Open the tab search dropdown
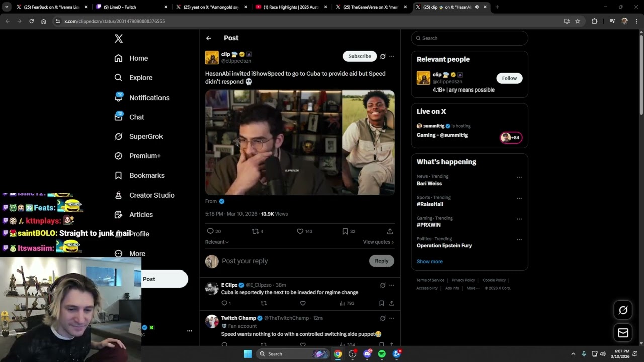Image resolution: width=644 pixels, height=362 pixels. tap(7, 7)
